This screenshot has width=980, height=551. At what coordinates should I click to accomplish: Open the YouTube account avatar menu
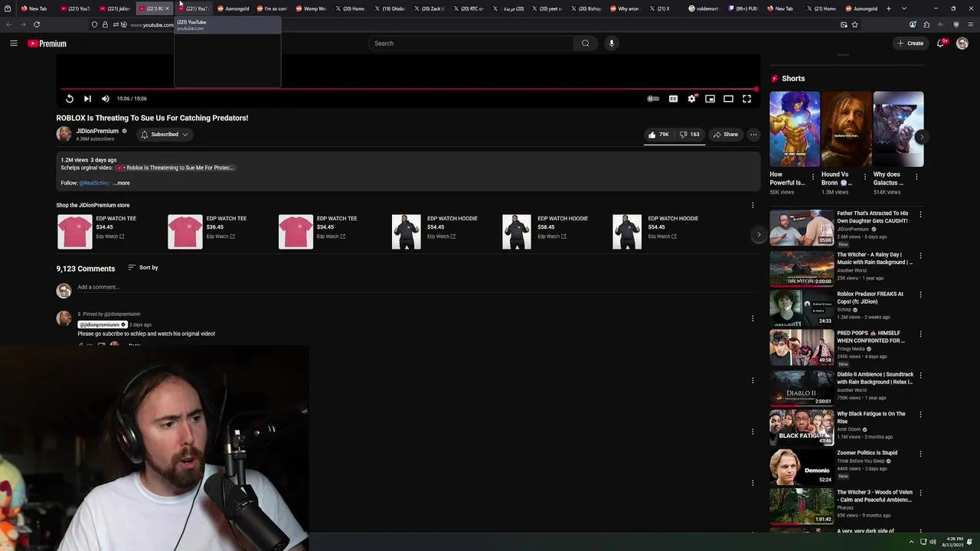coord(962,44)
